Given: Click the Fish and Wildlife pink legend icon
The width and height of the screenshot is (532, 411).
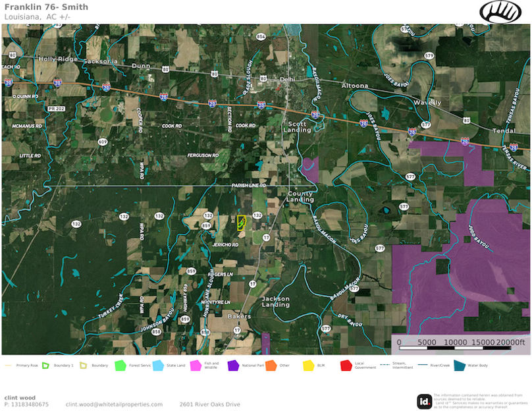Looking at the screenshot, I should [195, 365].
